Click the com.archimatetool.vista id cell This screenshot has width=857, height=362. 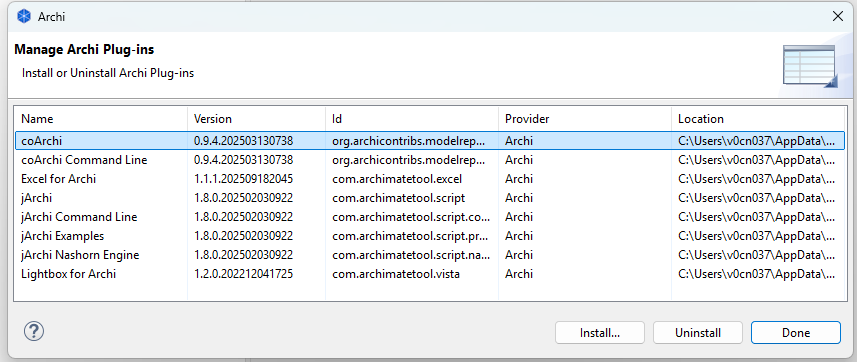point(396,273)
